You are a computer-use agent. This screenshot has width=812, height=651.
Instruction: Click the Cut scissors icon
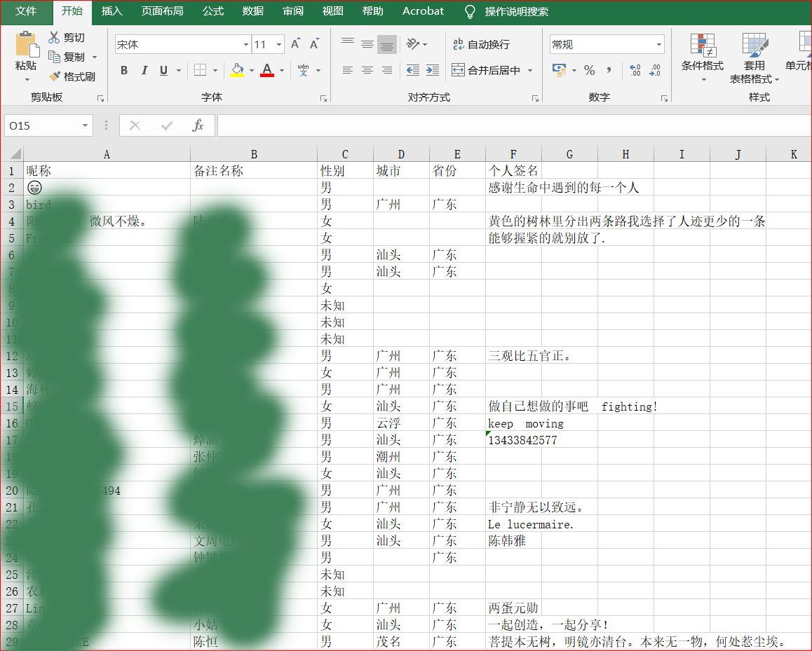(x=54, y=37)
